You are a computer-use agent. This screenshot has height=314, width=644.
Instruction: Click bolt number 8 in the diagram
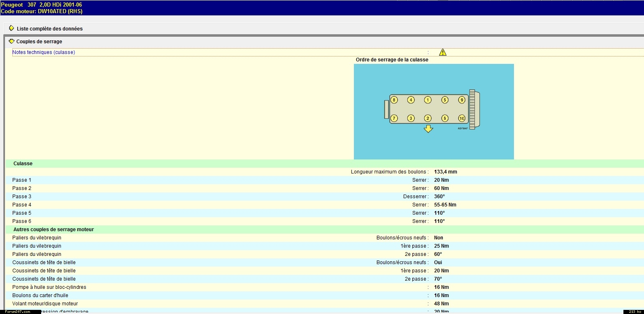coord(394,100)
